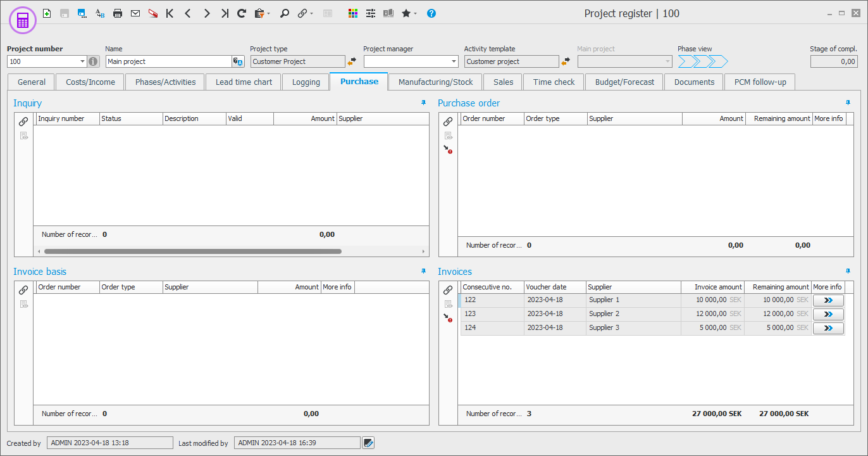The width and height of the screenshot is (868, 456).
Task: Go to the first record
Action: tap(170, 13)
